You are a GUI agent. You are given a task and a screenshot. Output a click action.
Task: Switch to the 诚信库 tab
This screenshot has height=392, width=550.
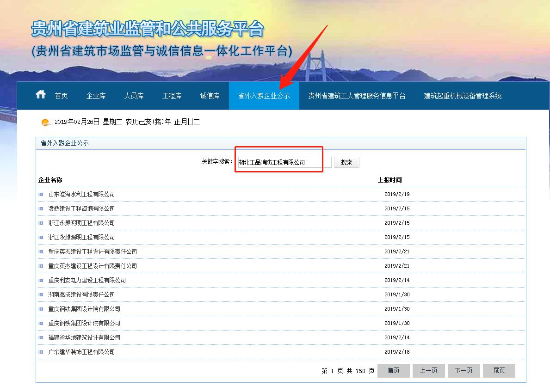(x=210, y=96)
